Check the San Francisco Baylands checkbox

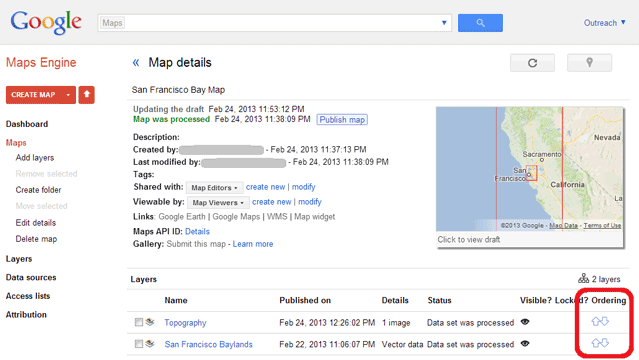point(139,344)
